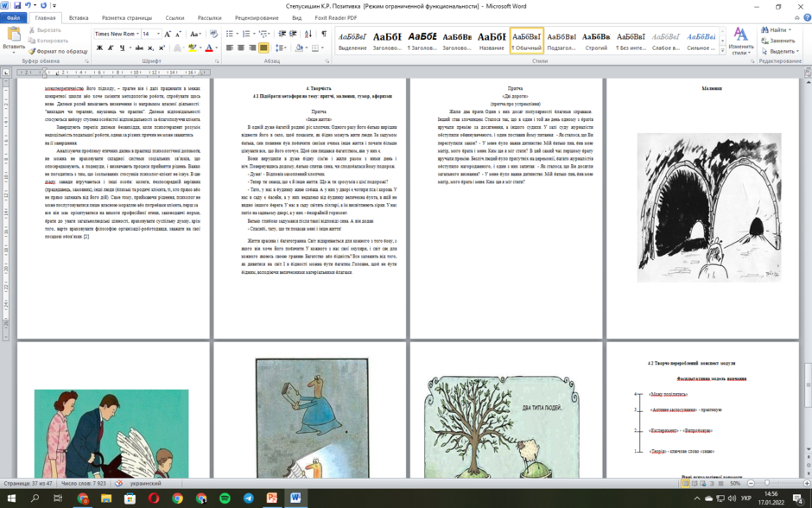This screenshot has width=812, height=508.
Task: Switch to the Ссылки tab
Action: [x=174, y=17]
